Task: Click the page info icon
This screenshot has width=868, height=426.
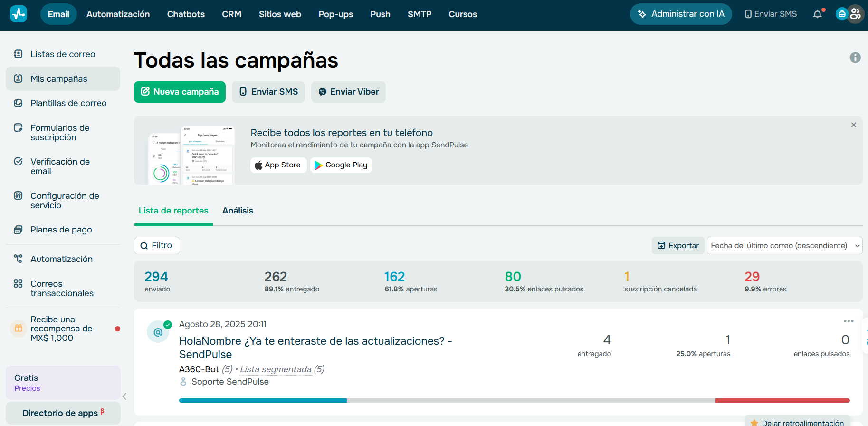Action: (855, 58)
